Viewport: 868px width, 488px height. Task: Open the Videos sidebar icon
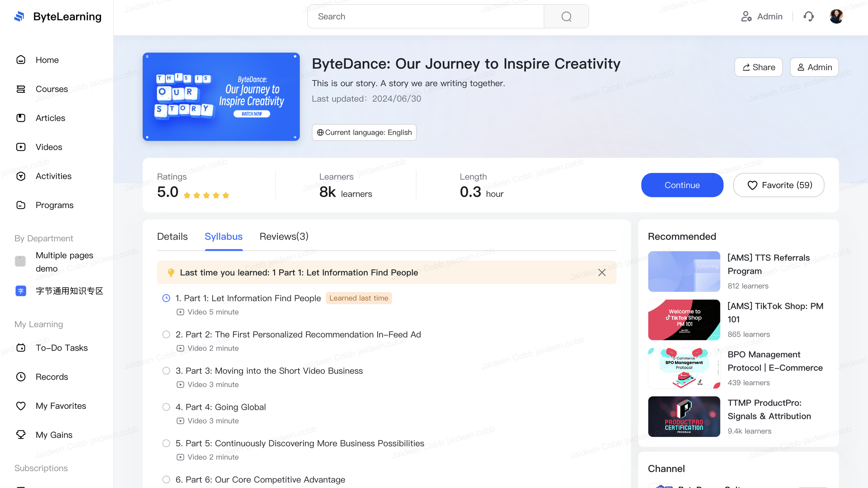(21, 147)
